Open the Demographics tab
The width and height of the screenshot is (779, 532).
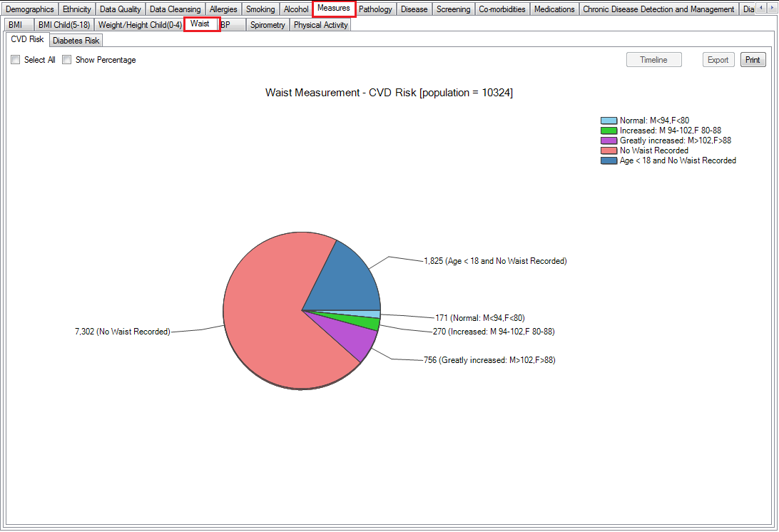click(x=29, y=9)
